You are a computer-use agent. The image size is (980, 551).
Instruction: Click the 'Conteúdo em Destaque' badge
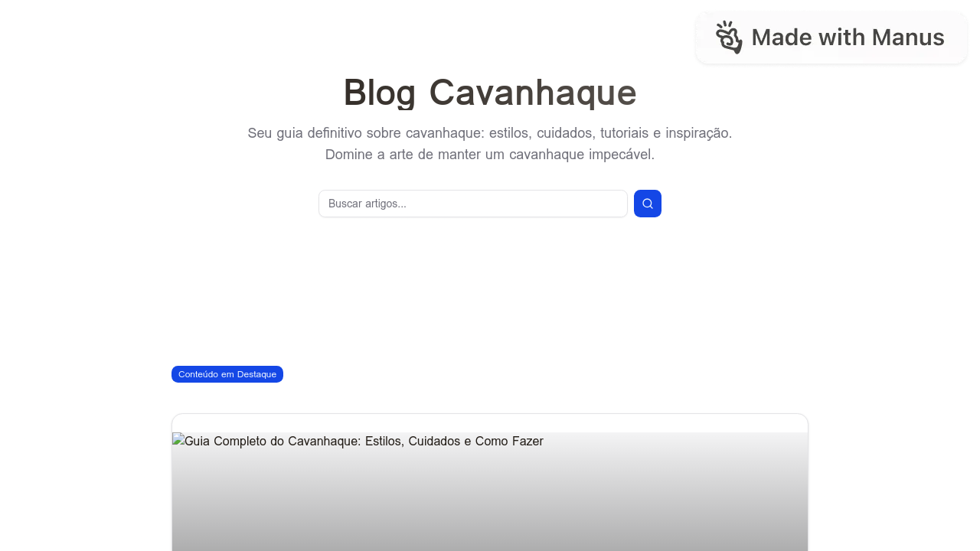click(x=227, y=374)
